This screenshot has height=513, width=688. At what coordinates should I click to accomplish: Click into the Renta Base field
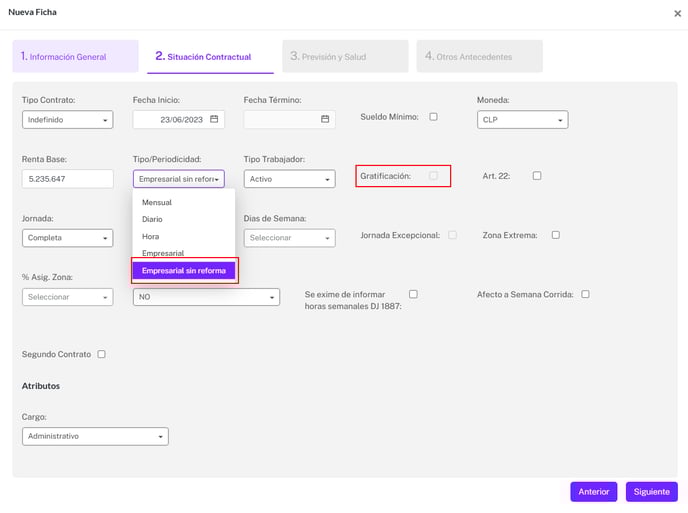click(x=67, y=179)
